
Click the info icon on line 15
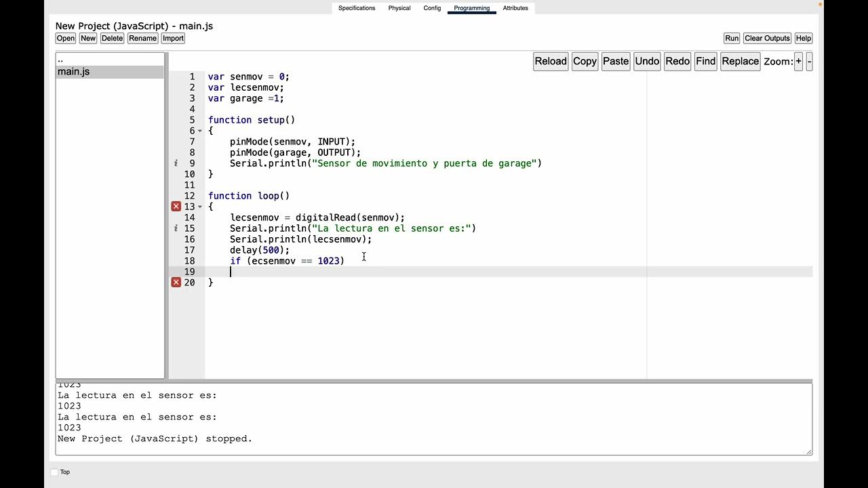[x=176, y=228]
